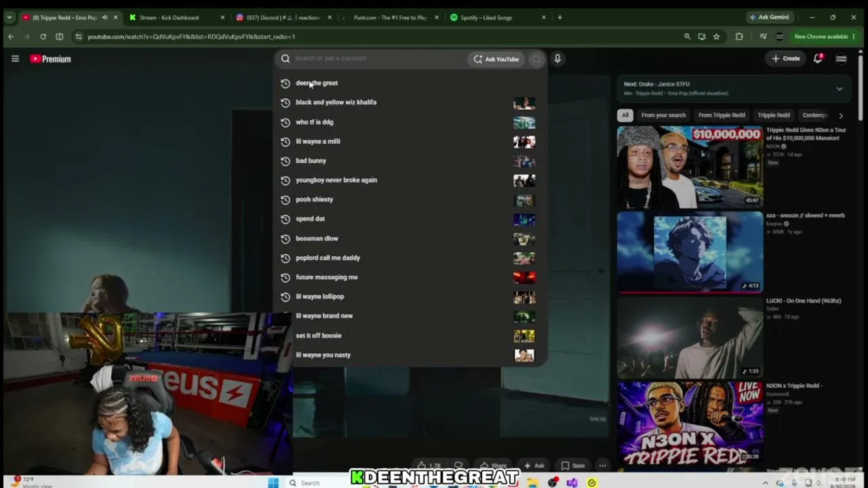Click the history icon beside deen the great
The width and height of the screenshot is (868, 488).
coord(285,83)
